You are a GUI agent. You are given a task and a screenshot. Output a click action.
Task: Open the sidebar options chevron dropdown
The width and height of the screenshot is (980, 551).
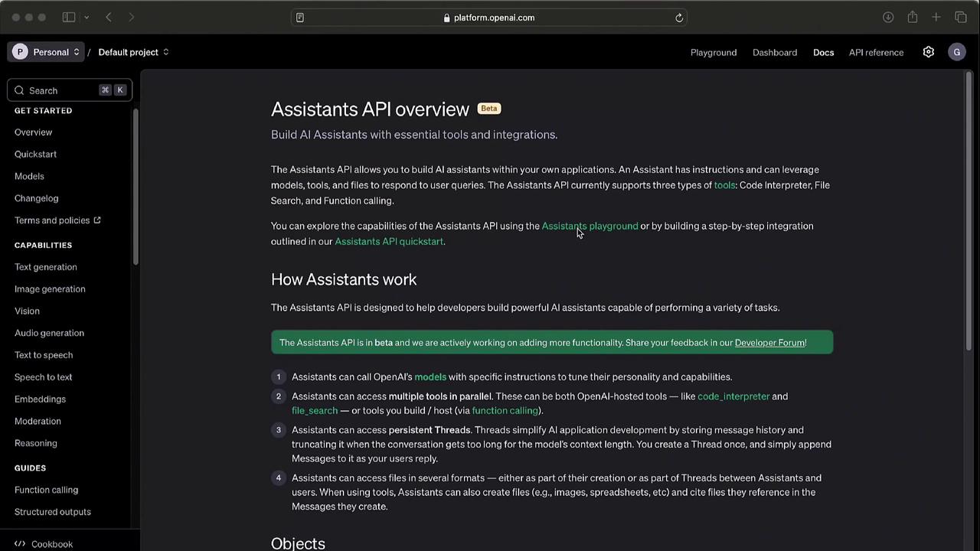(87, 18)
